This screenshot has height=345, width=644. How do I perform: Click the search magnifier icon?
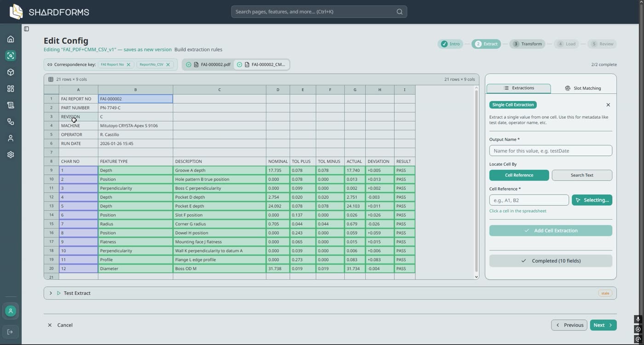400,11
